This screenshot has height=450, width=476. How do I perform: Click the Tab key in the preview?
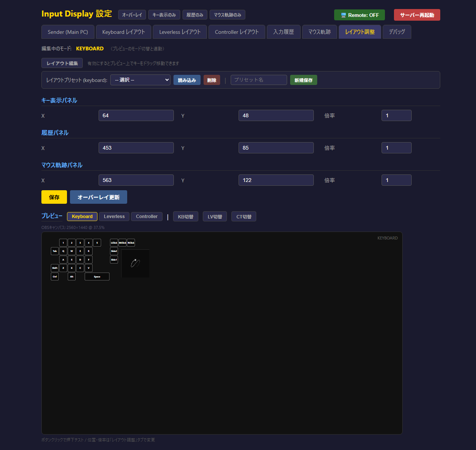tap(55, 251)
